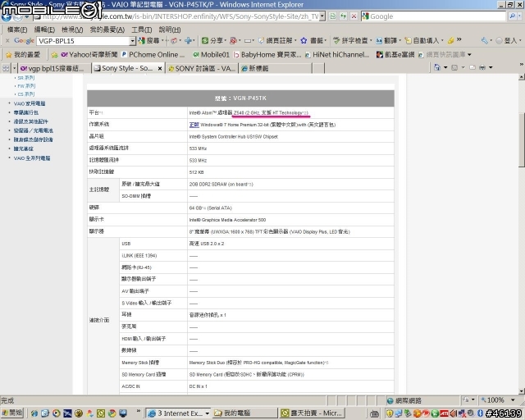Image resolution: width=525 pixels, height=420 pixels.
Task: Click the RSS feeds icon in command bar
Action: 454,67
